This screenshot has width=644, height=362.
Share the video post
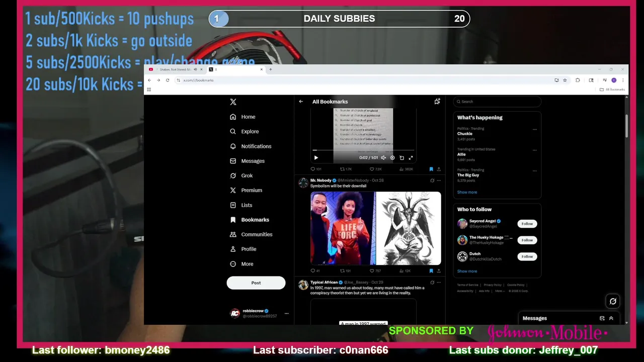pos(439,169)
